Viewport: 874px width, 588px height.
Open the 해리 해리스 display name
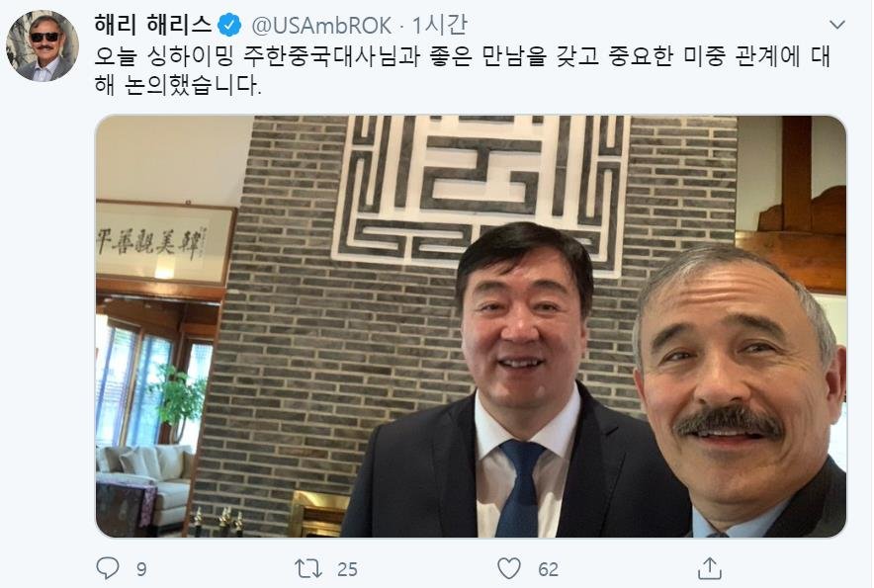coord(152,25)
